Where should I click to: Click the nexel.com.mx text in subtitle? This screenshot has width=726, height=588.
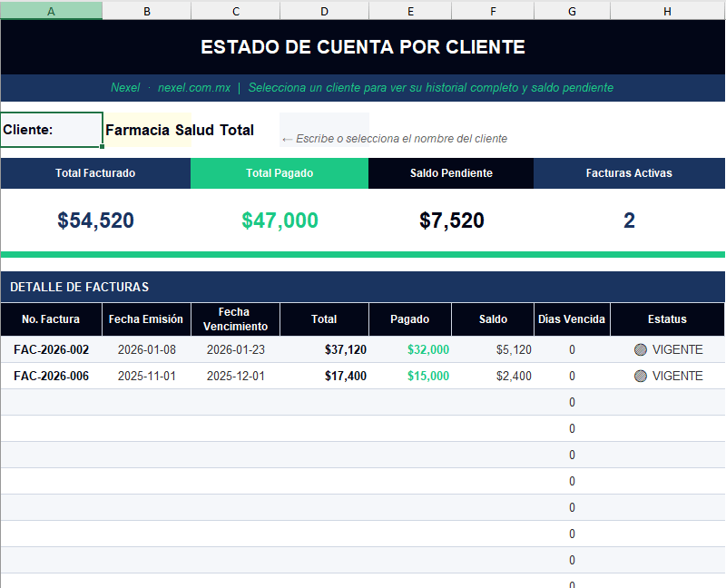(193, 88)
